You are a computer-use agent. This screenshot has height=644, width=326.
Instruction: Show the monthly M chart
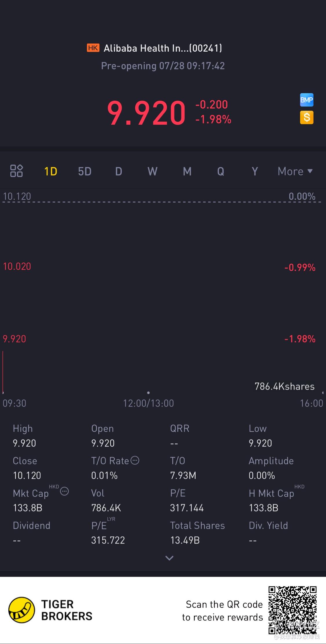(x=187, y=171)
